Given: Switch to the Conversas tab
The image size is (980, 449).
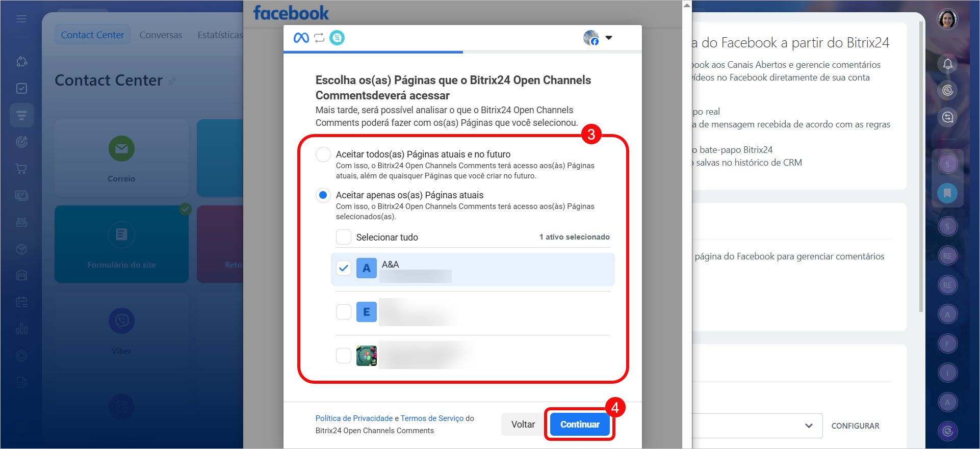Looking at the screenshot, I should (161, 35).
